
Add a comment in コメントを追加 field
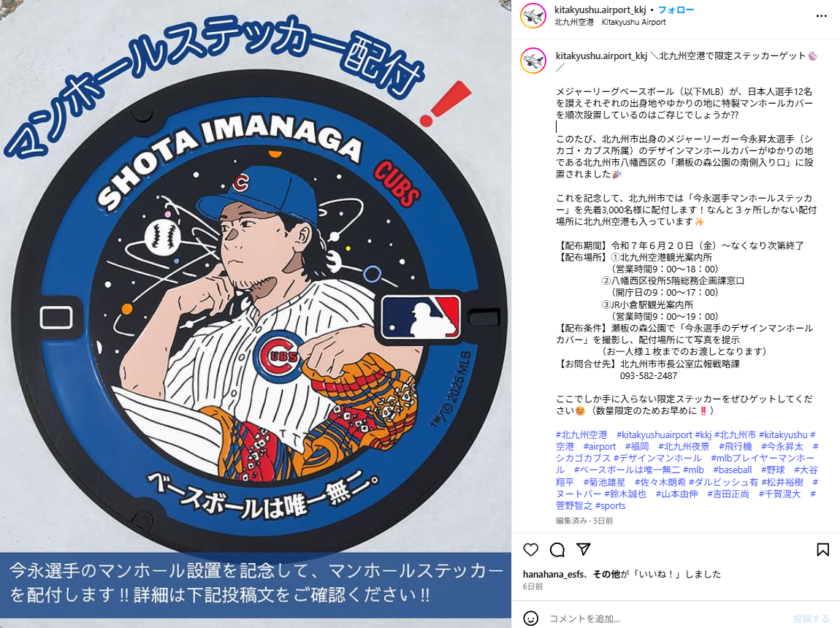click(x=664, y=619)
